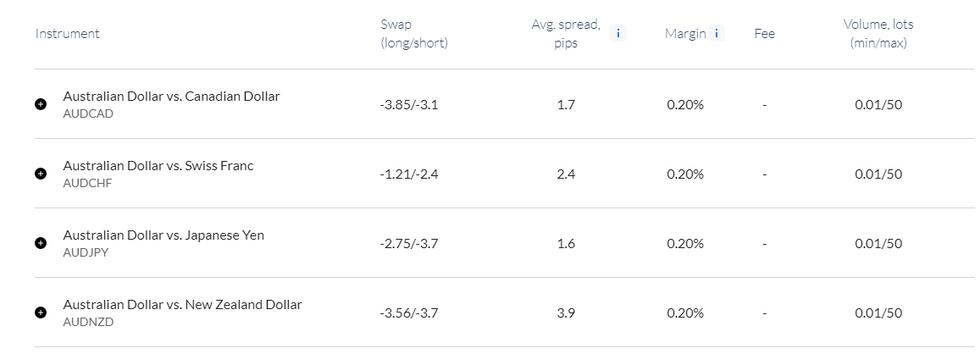Open the Margin info icon
This screenshot has height=354, width=980.
point(717,34)
